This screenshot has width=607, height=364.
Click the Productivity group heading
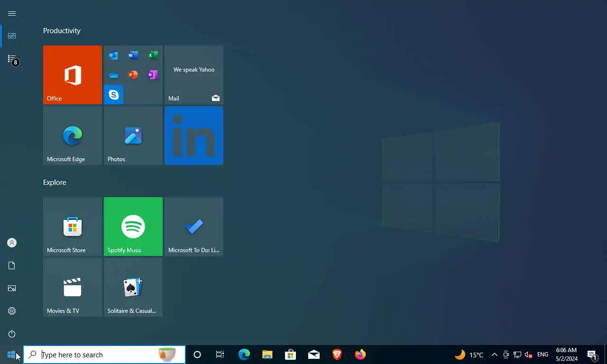click(62, 31)
